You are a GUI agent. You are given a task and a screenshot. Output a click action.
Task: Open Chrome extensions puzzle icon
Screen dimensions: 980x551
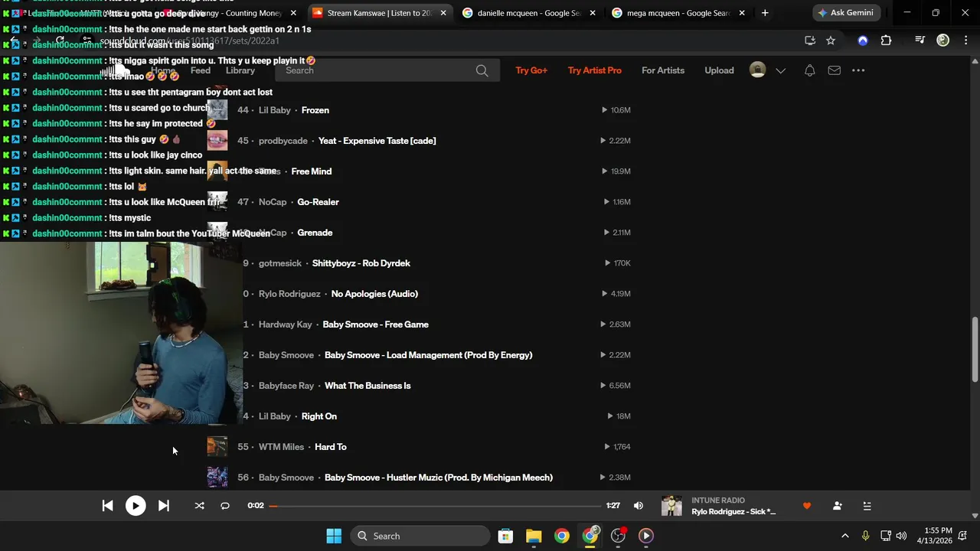(887, 41)
